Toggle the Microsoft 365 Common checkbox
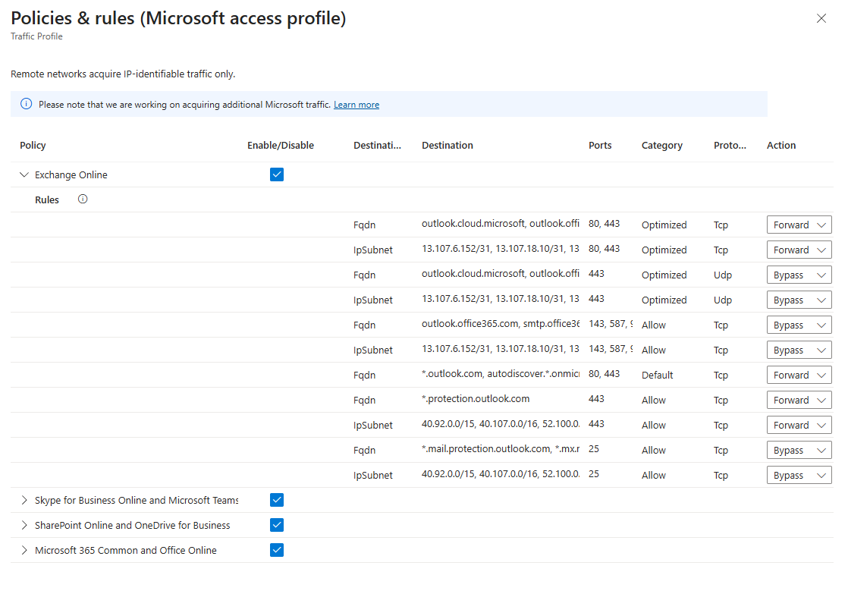The height and width of the screenshot is (616, 848). [277, 550]
